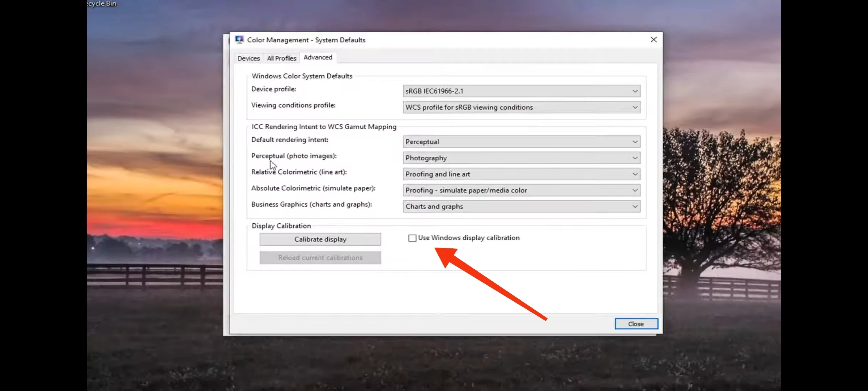The width and height of the screenshot is (868, 391).
Task: Expand the Default rendering intent dropdown
Action: pyautogui.click(x=521, y=142)
